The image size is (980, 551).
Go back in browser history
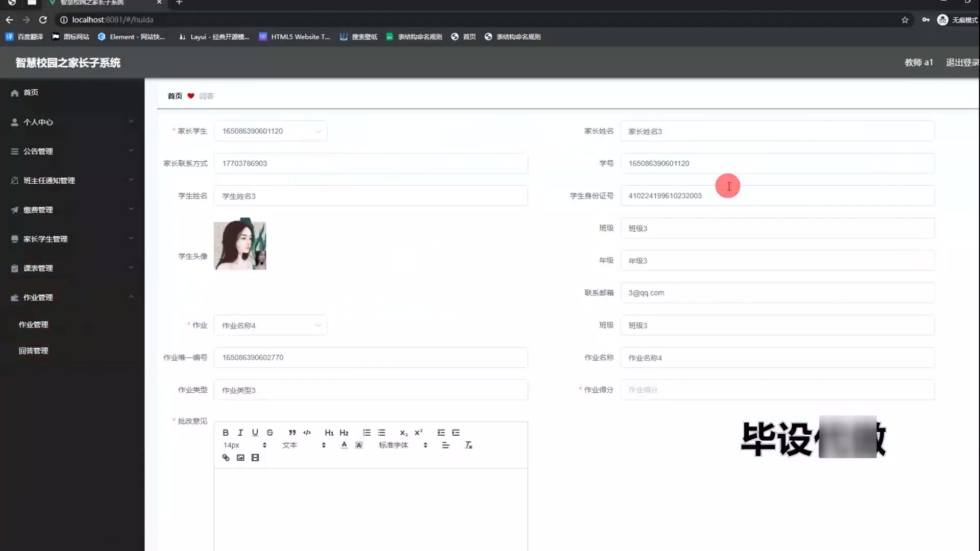click(x=9, y=19)
